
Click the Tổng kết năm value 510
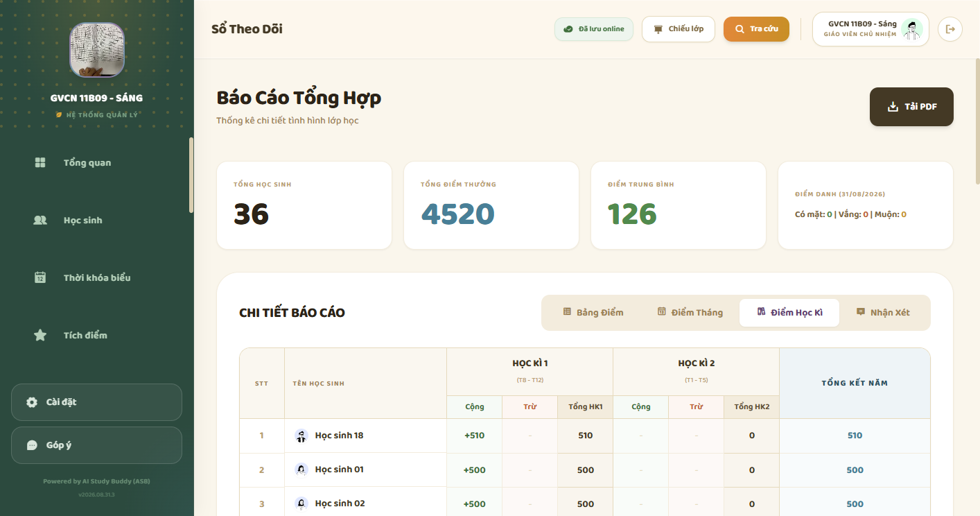click(x=855, y=436)
